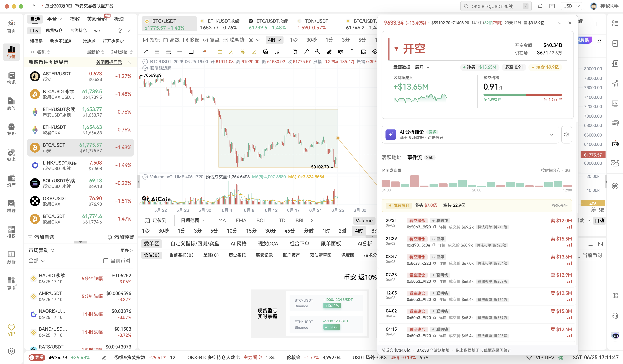Click red 61775.57 price axis label
Image resolution: width=623 pixels, height=364 pixels.
pyautogui.click(x=593, y=155)
